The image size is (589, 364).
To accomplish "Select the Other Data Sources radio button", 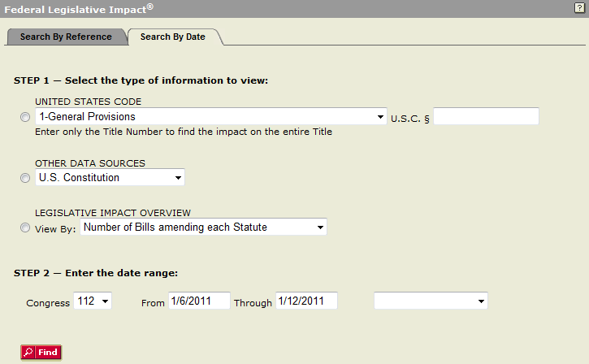I will click(x=25, y=178).
